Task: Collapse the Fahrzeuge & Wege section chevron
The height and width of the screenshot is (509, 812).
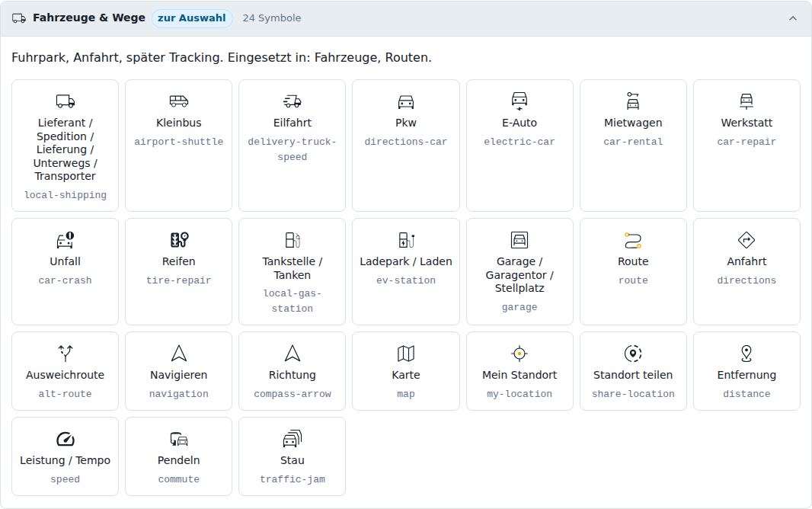Action: point(792,18)
